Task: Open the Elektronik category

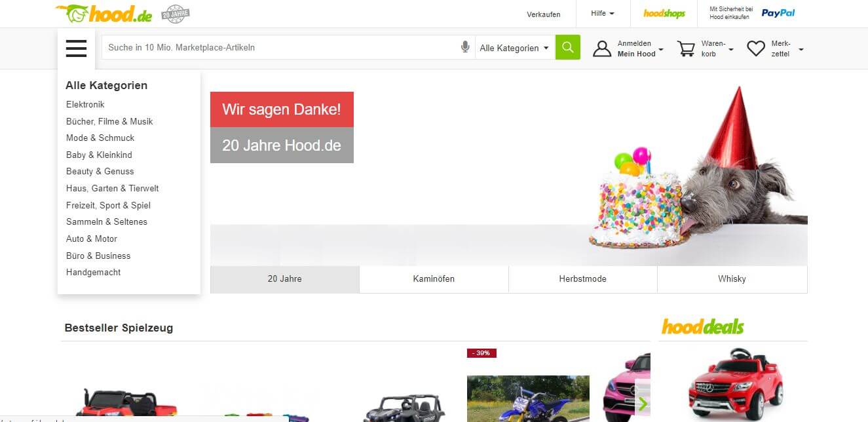Action: (85, 105)
